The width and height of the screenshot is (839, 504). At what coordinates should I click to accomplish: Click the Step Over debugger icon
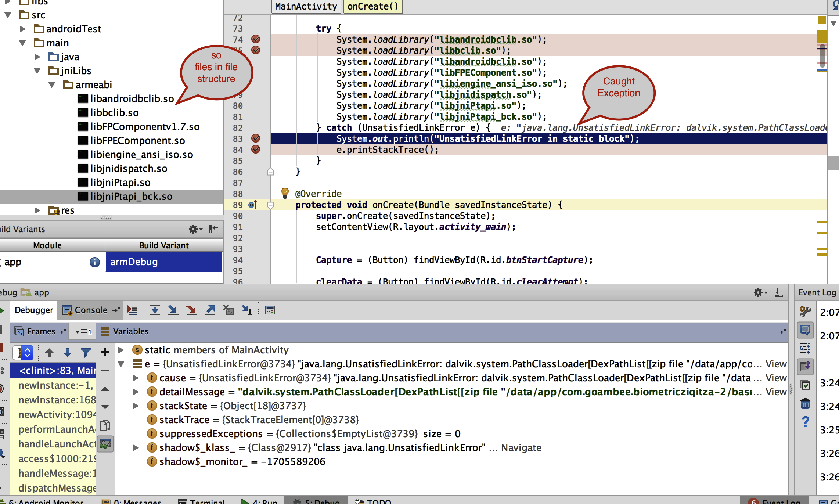click(155, 310)
